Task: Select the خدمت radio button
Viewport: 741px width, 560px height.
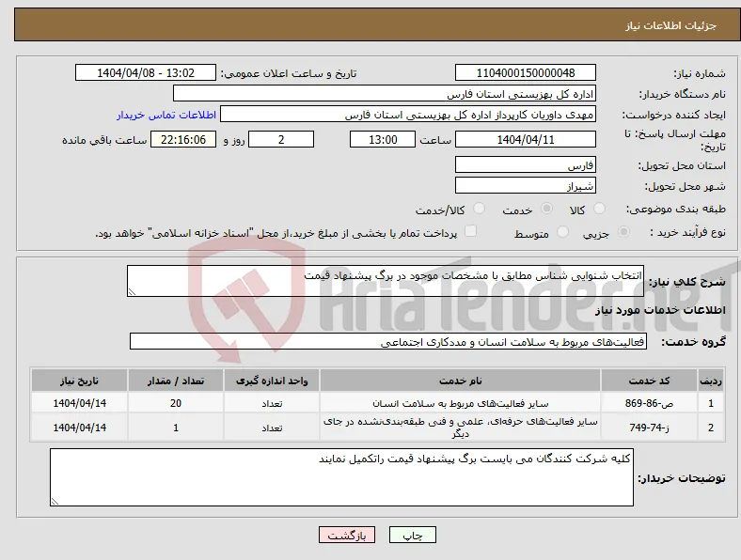Action: (546, 209)
